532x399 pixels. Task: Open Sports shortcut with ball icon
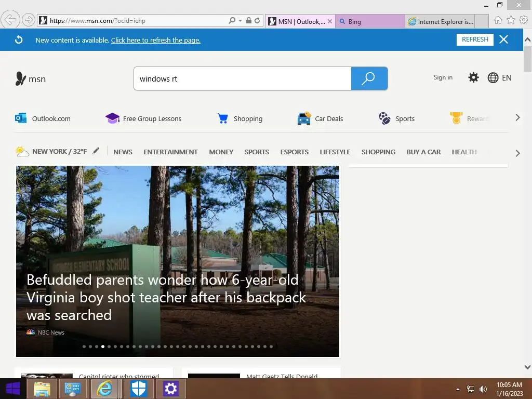pos(396,118)
